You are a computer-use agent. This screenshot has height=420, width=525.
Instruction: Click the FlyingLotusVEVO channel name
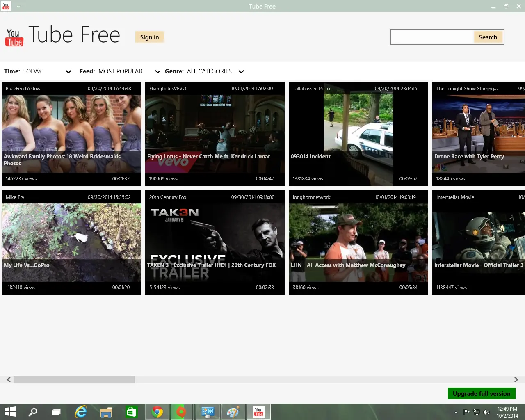coord(168,89)
